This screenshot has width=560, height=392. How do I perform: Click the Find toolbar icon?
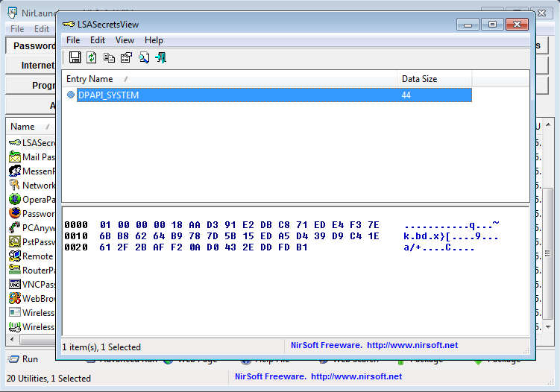point(143,57)
